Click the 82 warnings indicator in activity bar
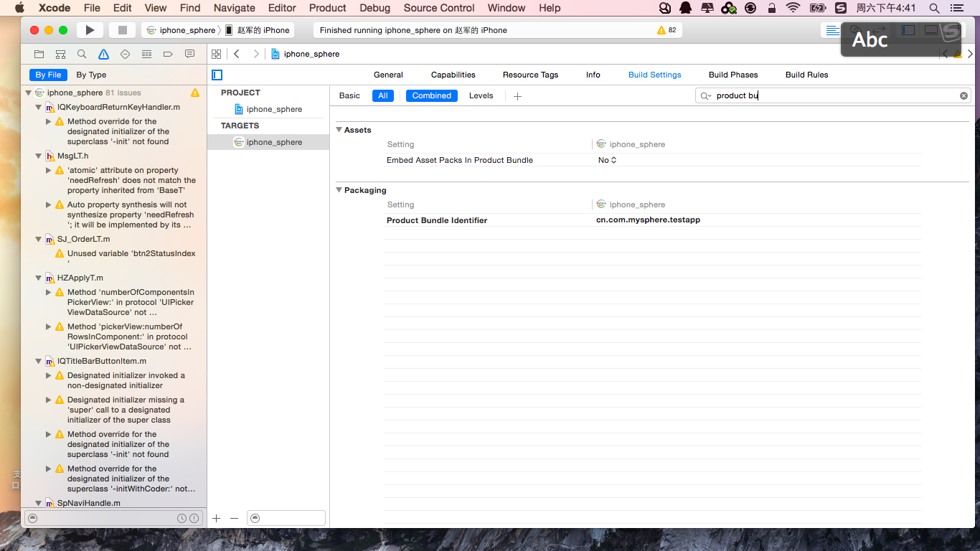The image size is (980, 551). pyautogui.click(x=666, y=30)
